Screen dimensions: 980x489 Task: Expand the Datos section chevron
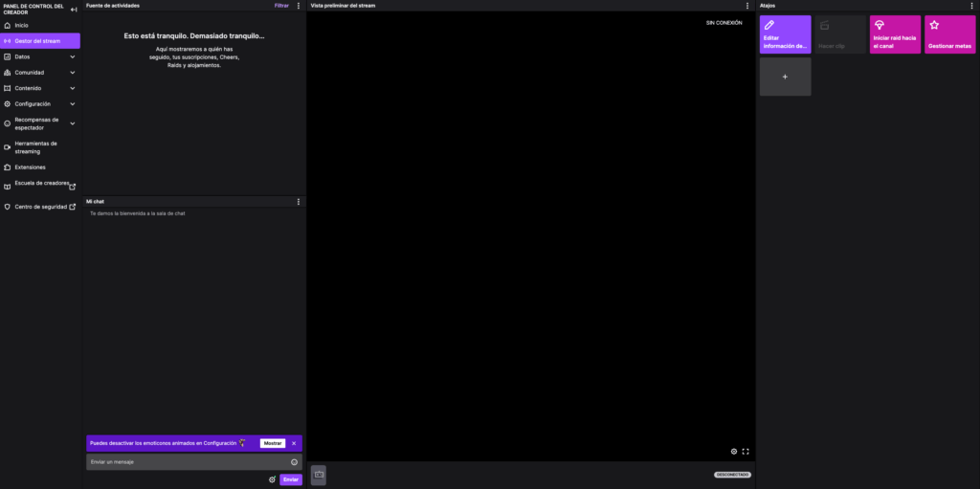(73, 56)
